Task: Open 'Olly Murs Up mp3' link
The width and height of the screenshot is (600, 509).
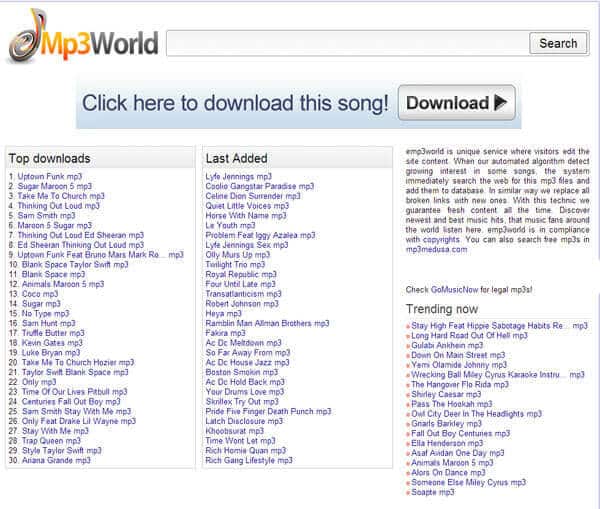Action: (x=238, y=255)
